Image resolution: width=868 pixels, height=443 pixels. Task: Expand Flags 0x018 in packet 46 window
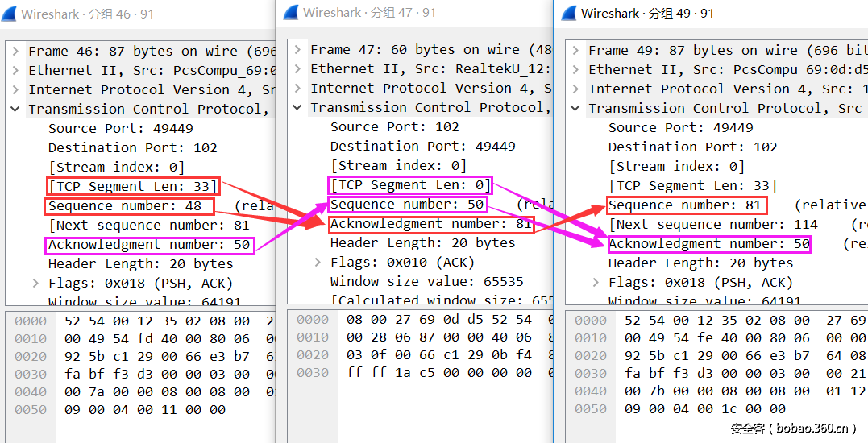[x=35, y=284]
